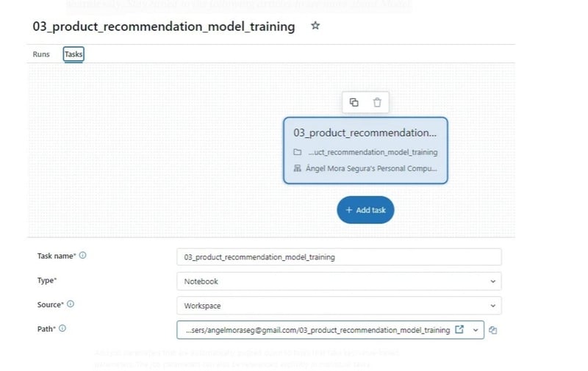Expand the Path dropdown chevron

point(476,331)
